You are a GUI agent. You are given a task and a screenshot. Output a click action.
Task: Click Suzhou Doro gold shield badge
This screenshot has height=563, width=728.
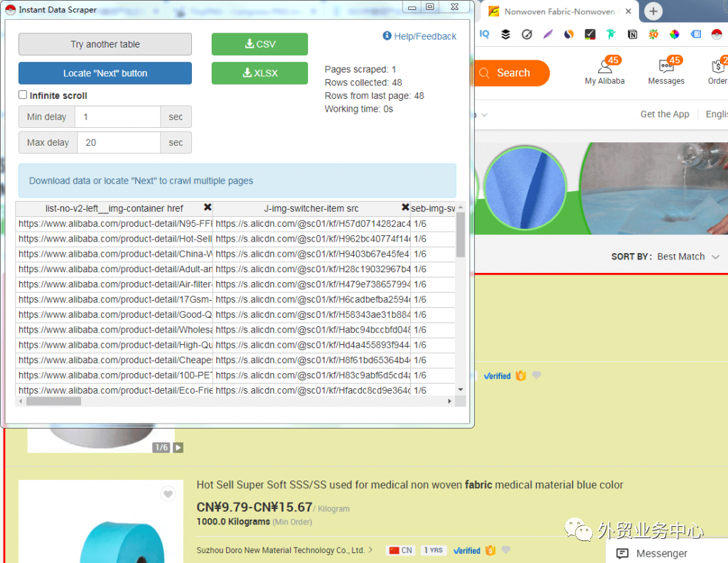(x=491, y=550)
